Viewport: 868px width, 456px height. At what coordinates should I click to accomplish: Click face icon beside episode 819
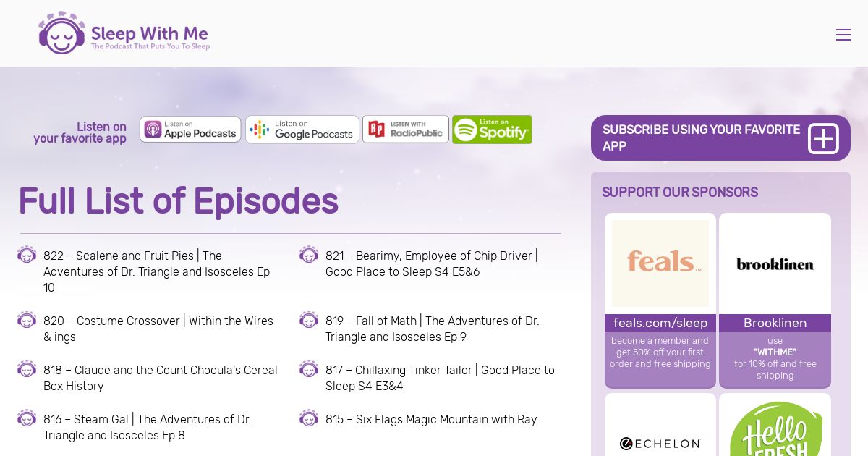pos(309,320)
